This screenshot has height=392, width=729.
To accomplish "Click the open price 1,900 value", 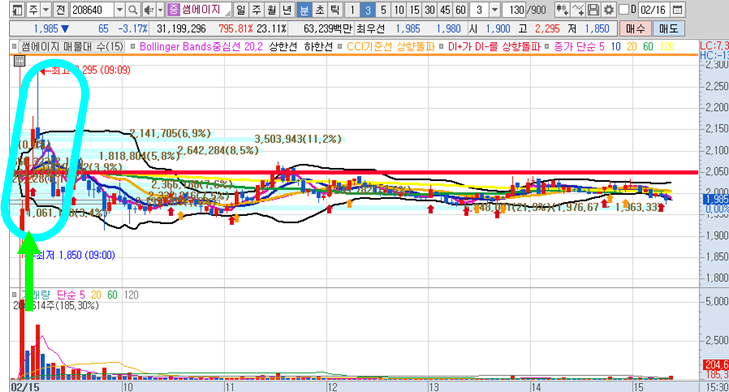I will click(498, 29).
